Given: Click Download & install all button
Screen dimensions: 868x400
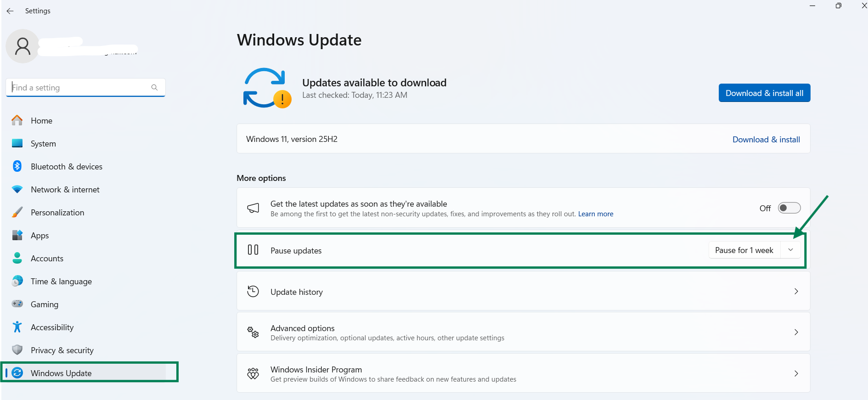Looking at the screenshot, I should [764, 93].
